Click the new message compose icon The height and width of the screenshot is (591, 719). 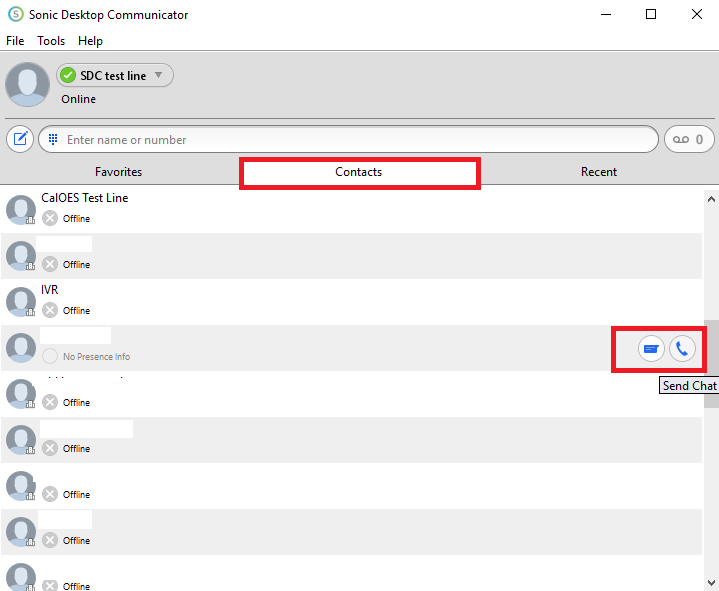(20, 139)
